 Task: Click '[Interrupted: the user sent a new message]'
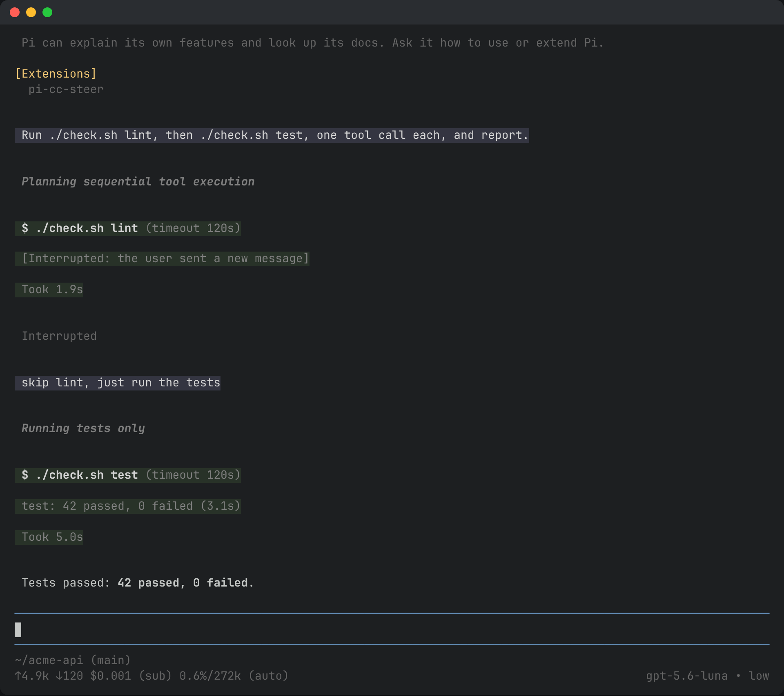pyautogui.click(x=162, y=259)
